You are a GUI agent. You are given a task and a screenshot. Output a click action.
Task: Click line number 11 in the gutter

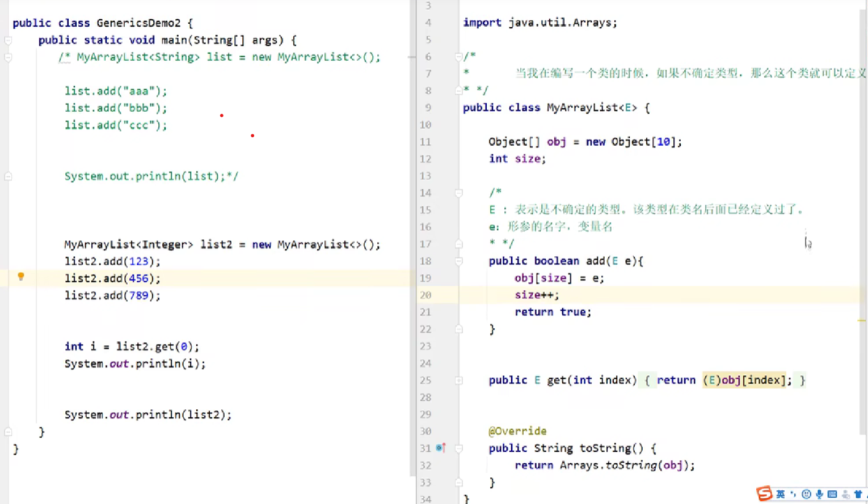coord(425,142)
